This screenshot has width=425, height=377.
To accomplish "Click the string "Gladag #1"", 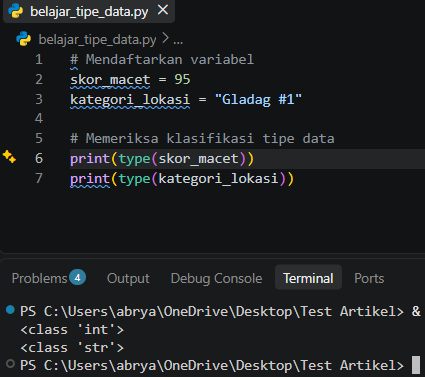I will tap(258, 99).
